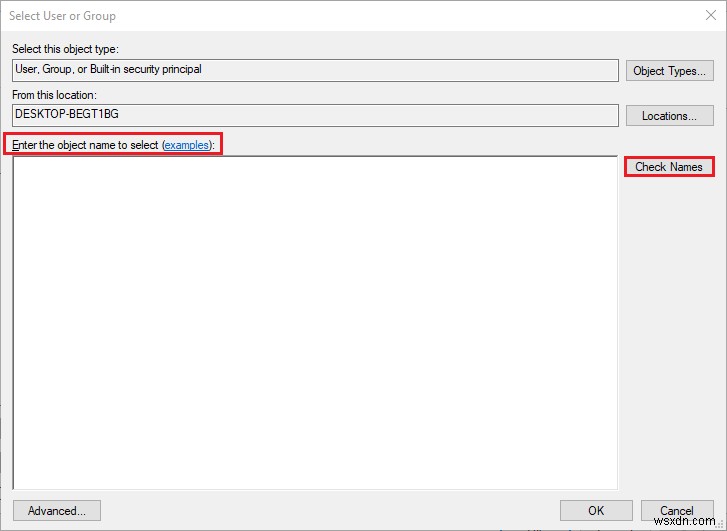Confirm selection with OK
This screenshot has width=727, height=531.
click(x=596, y=511)
